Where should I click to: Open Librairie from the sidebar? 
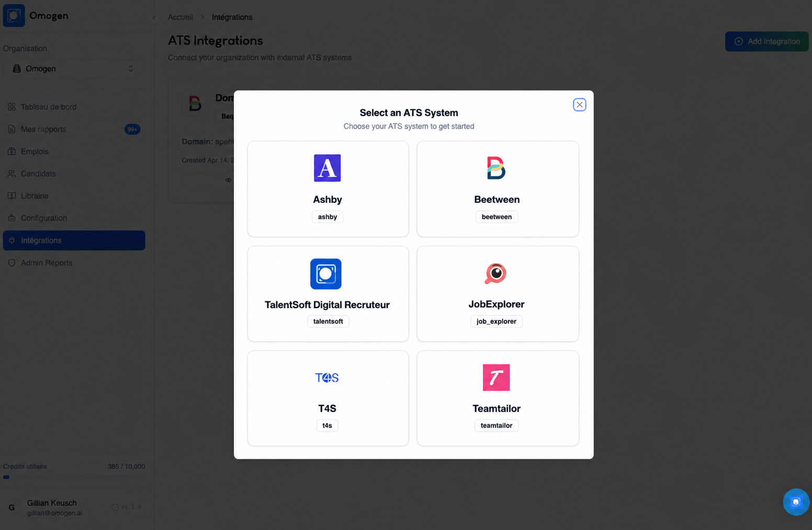click(x=74, y=196)
